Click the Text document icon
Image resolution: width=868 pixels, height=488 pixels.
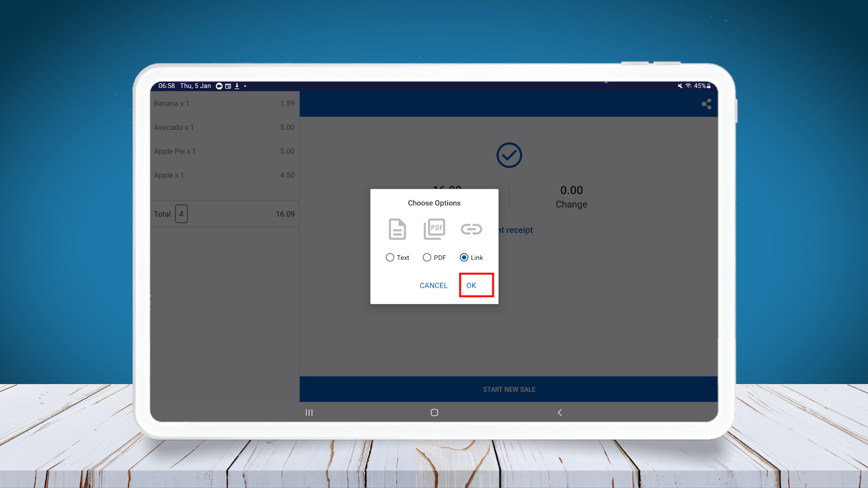(x=397, y=229)
